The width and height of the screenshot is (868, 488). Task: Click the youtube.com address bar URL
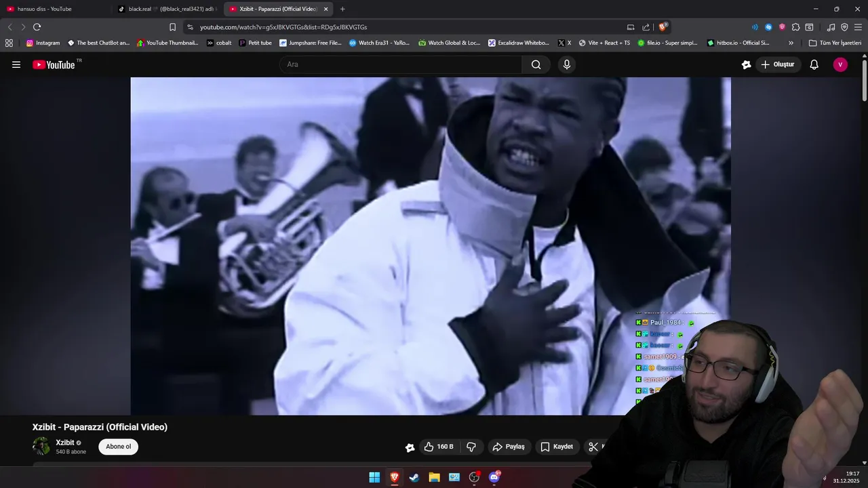(283, 27)
